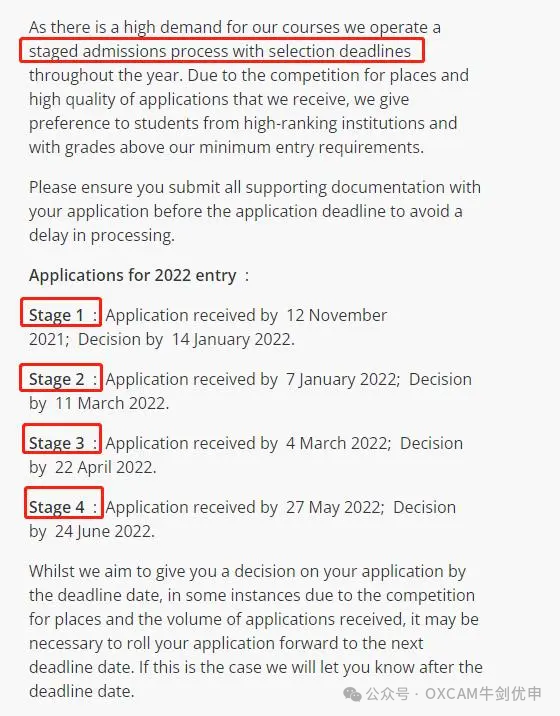The width and height of the screenshot is (560, 716).
Task: Select the Stage 3 highlighted label
Action: click(62, 439)
